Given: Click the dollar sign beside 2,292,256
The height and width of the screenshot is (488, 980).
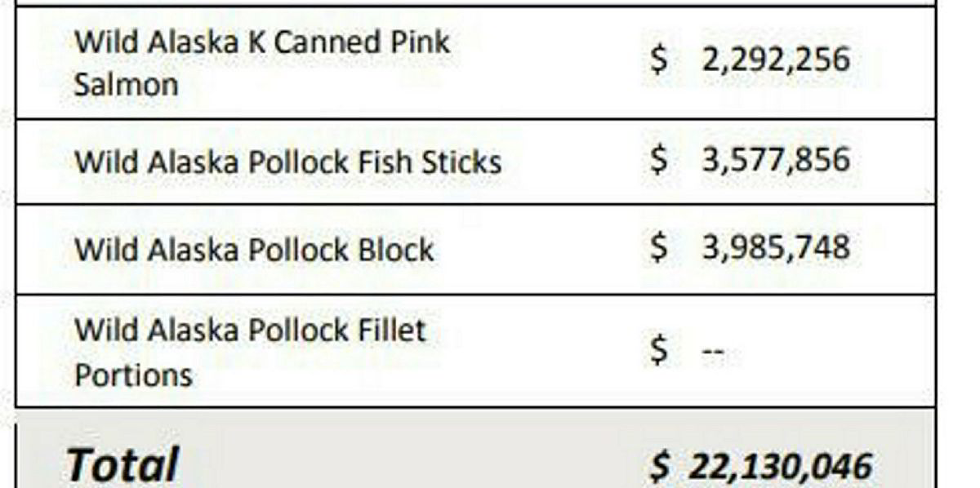Looking at the screenshot, I should pos(658,60).
